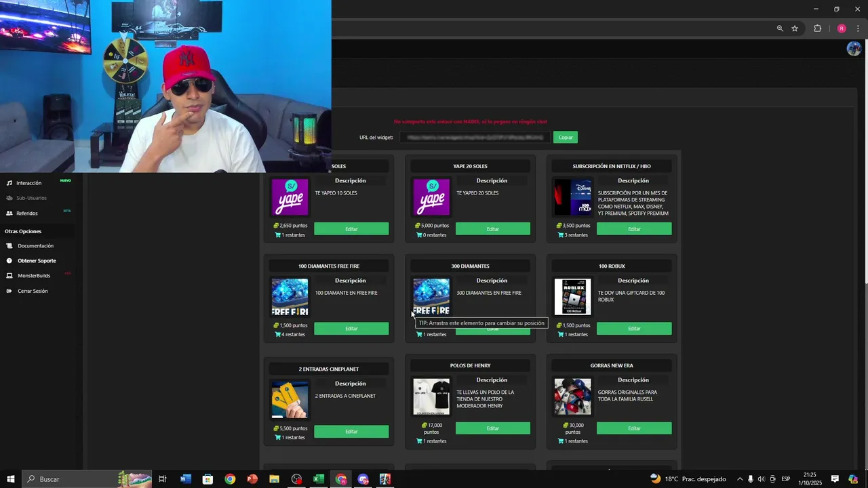Screen dimensions: 868x488
Task: Open OBS Studio from the taskbar
Action: point(296,479)
